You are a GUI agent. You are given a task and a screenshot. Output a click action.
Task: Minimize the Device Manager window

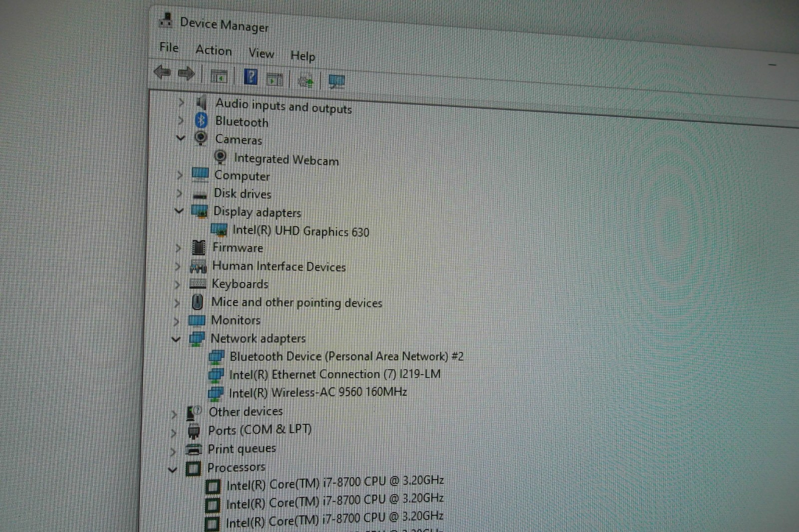point(772,65)
